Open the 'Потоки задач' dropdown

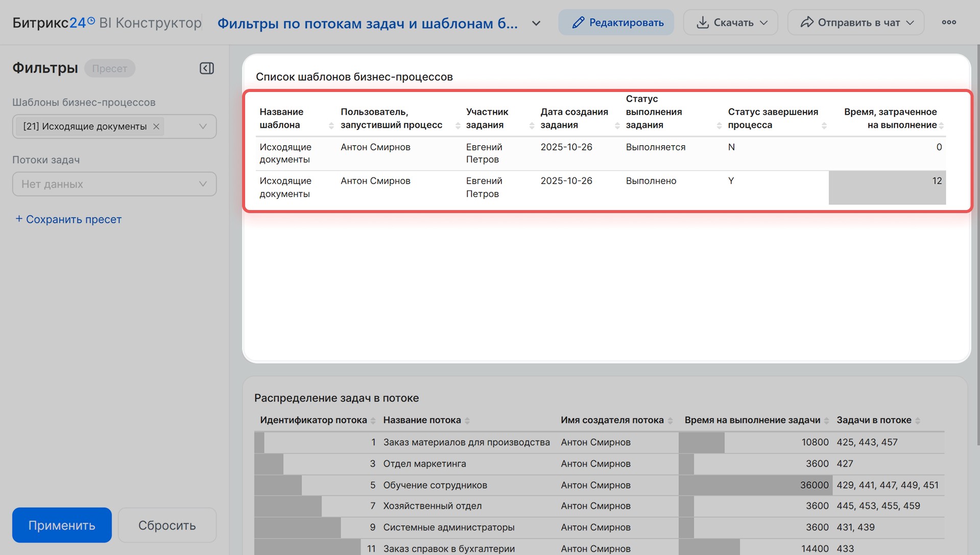pos(203,184)
